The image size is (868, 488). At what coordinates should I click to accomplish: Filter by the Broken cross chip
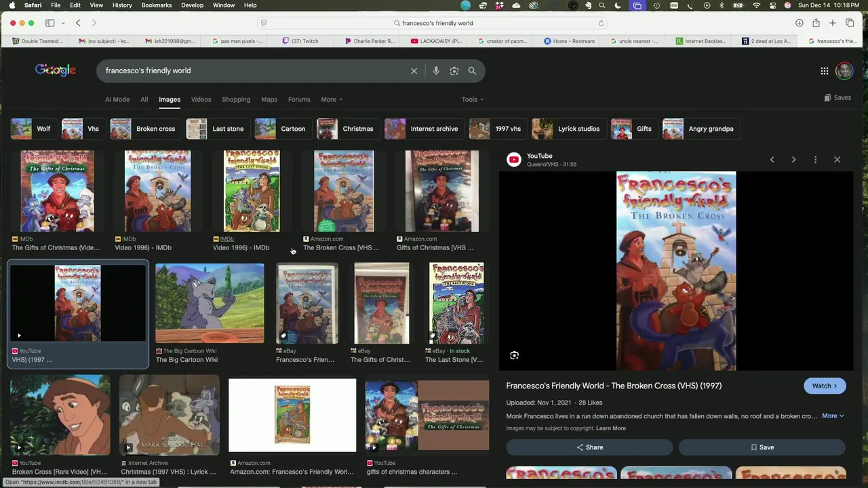point(145,129)
